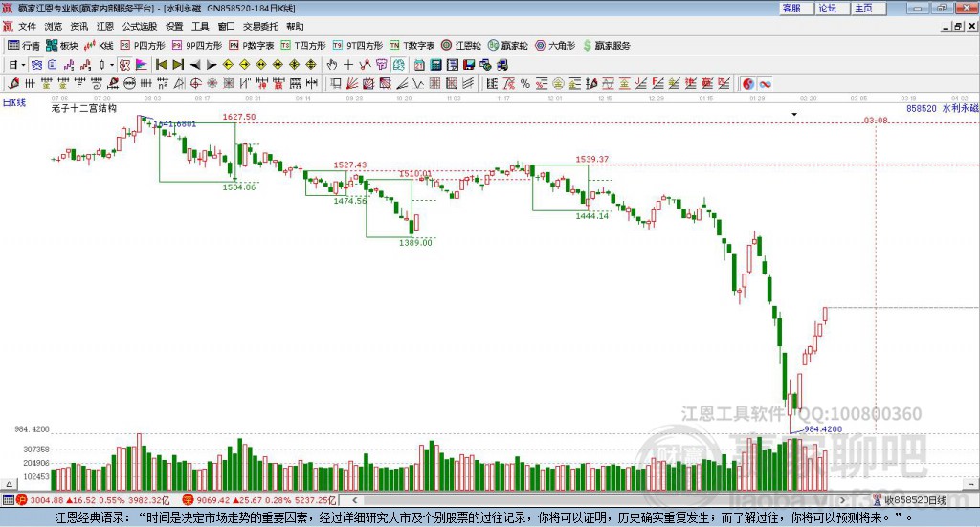Switch to the K线 chart view
The height and width of the screenshot is (527, 980).
(x=99, y=46)
